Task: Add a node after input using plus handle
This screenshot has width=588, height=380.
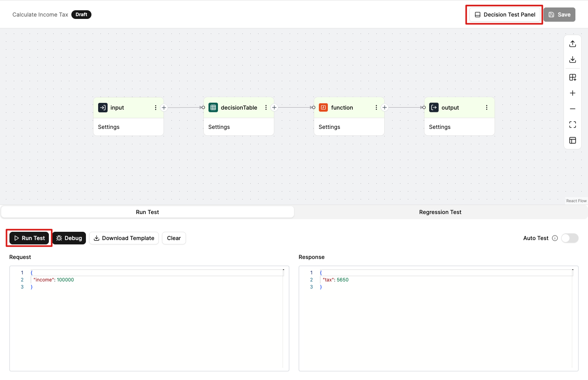Action: (x=164, y=108)
